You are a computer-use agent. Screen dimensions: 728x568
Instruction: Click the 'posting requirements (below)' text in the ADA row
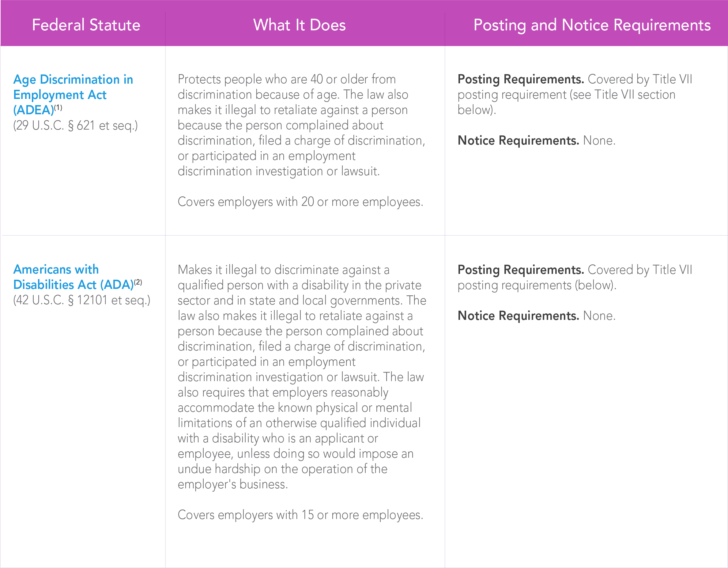tap(537, 286)
